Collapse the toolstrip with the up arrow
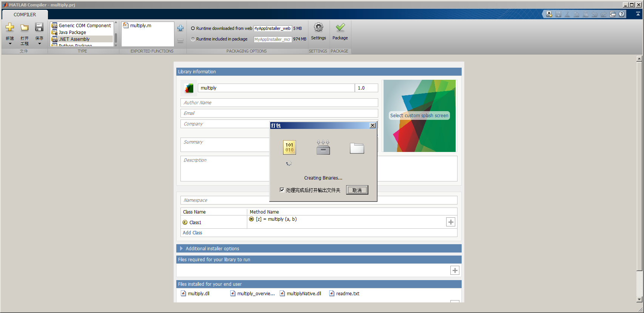Viewport: 644px width, 313px height. tap(638, 14)
